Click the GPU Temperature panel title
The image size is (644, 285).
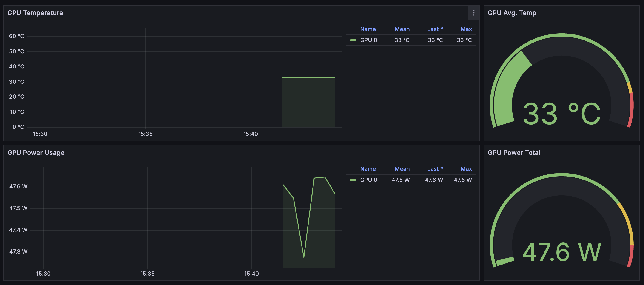point(35,13)
